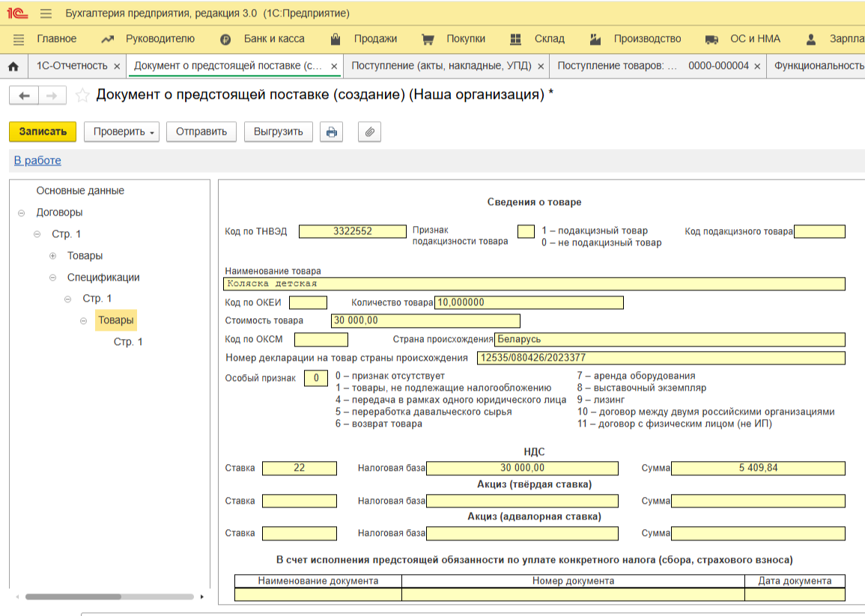
Task: Open the Покупки menu section
Action: tap(466, 39)
